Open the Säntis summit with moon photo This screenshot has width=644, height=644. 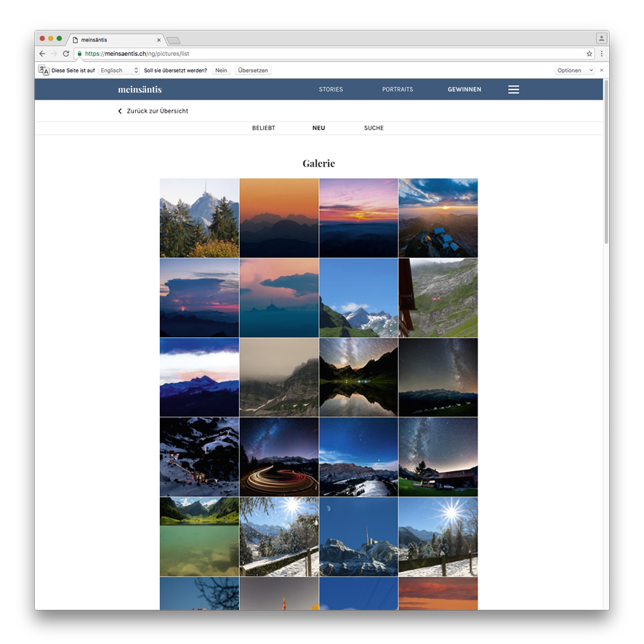pos(359,537)
